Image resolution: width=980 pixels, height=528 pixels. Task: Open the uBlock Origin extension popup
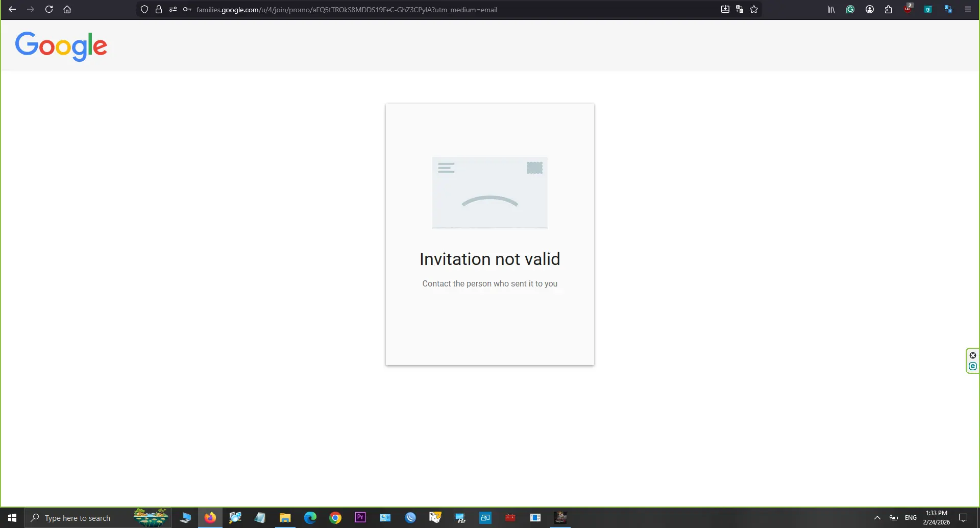click(908, 9)
